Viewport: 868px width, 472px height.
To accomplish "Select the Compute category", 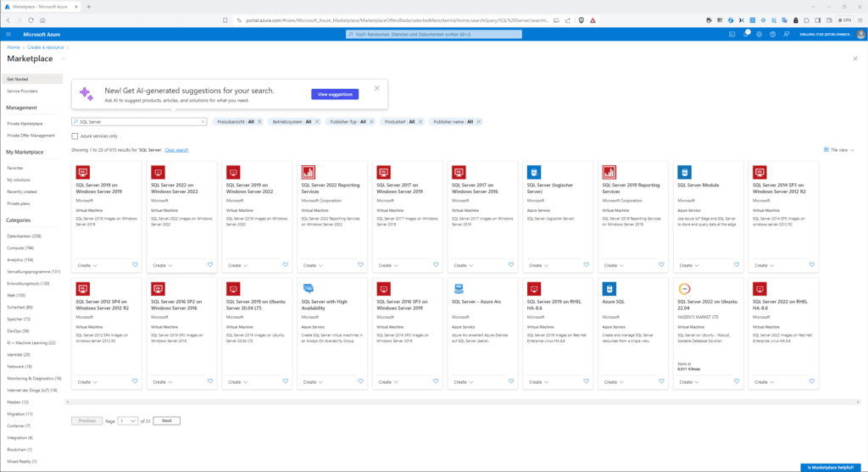I will click(x=20, y=248).
